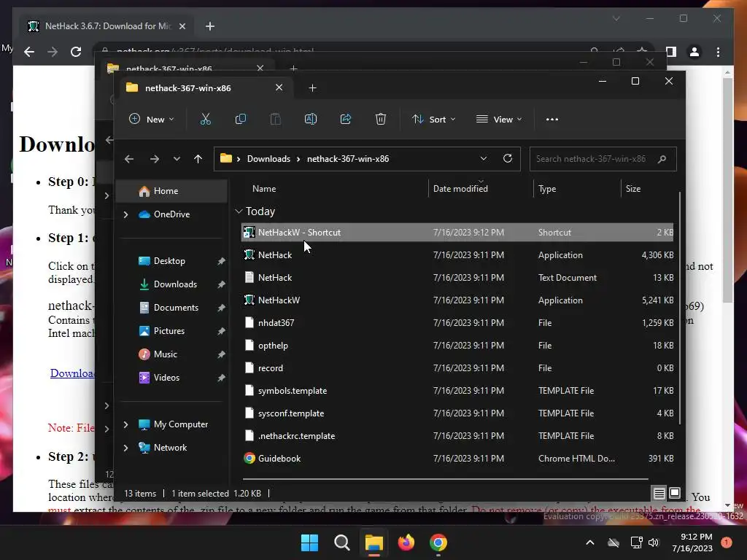Sort by Name column header
Image resolution: width=747 pixels, height=560 pixels.
pos(264,189)
